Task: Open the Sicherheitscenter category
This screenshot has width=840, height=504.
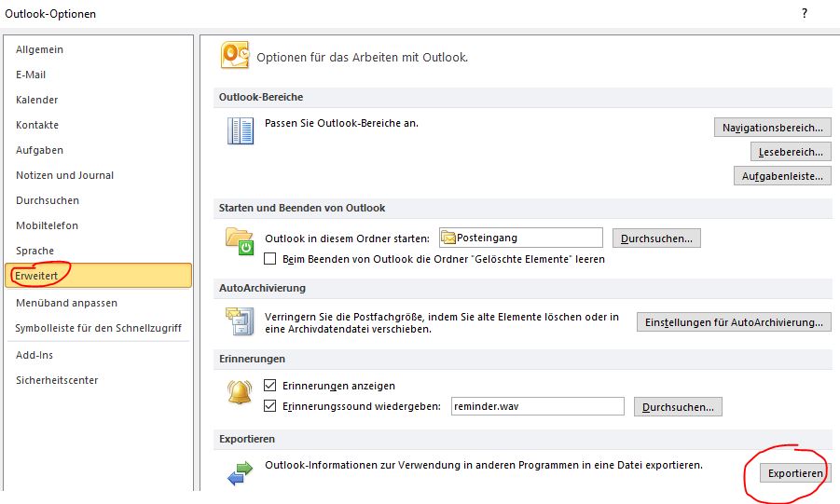Action: [x=57, y=380]
